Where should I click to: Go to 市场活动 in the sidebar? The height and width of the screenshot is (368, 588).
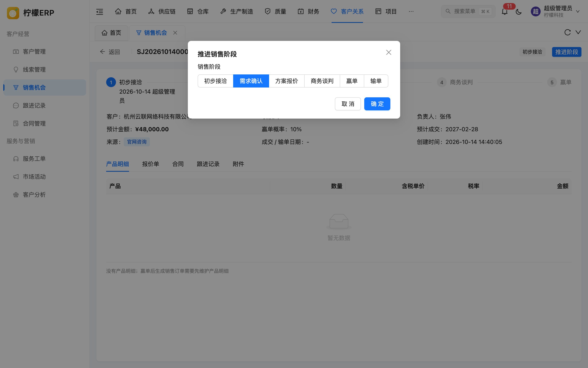coord(45,177)
